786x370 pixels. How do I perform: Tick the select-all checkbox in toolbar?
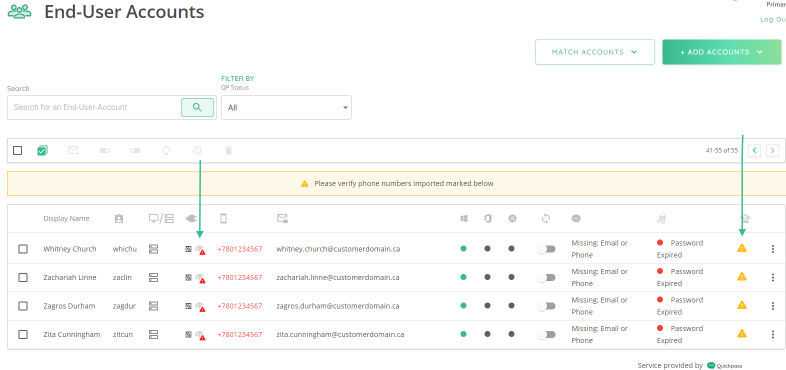(x=18, y=150)
